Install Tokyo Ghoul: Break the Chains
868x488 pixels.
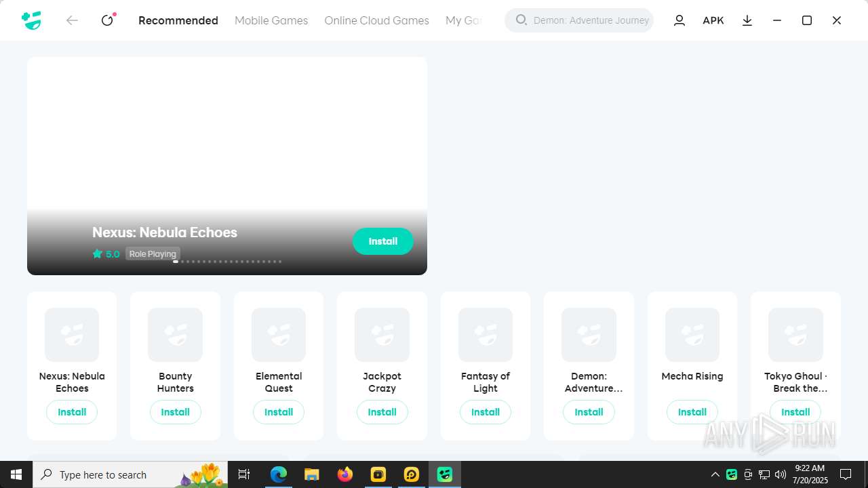click(795, 412)
